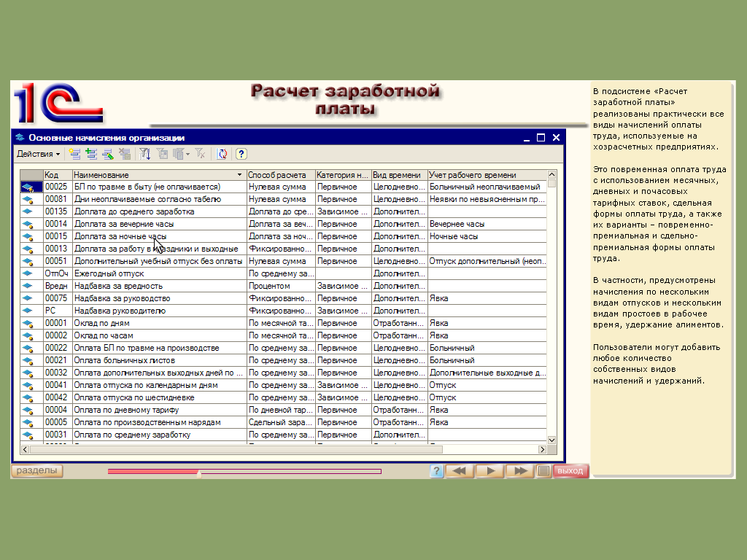Click the Refresh list icon

222,154
